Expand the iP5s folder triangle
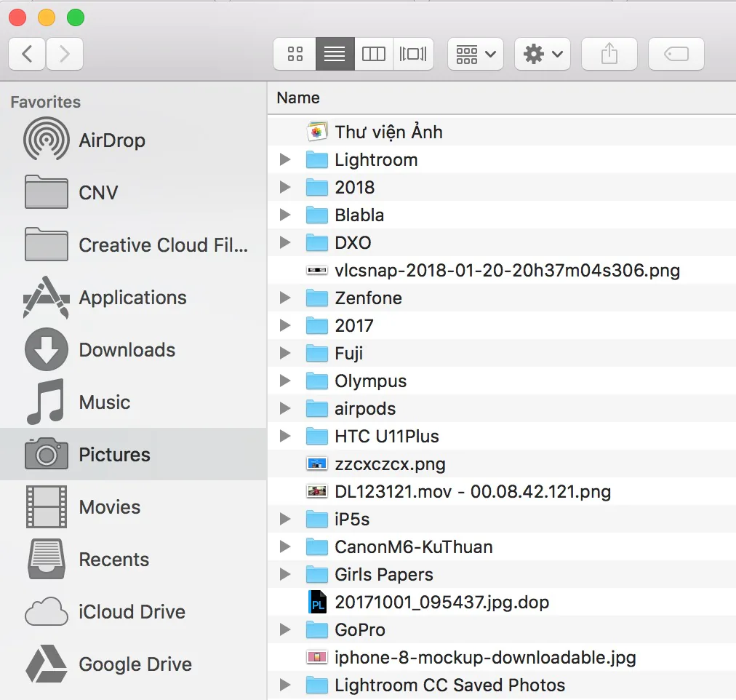Screen dimensions: 736x700 [x=285, y=520]
